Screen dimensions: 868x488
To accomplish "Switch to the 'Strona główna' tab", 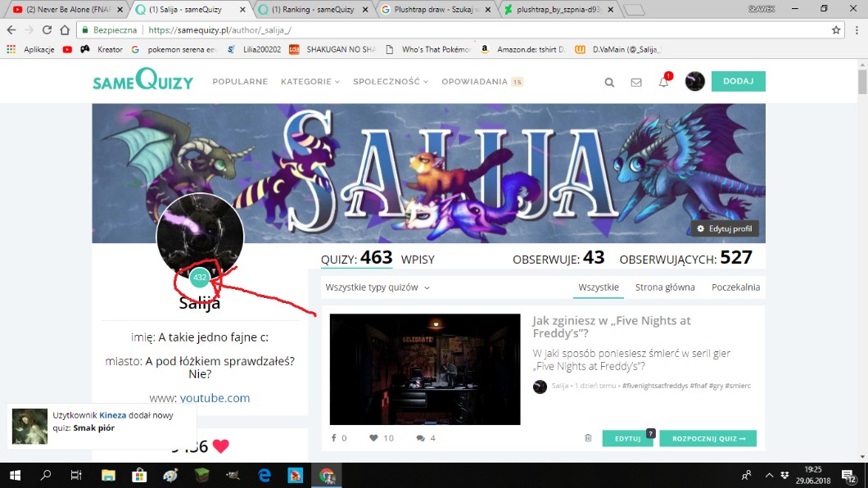I will (x=665, y=287).
